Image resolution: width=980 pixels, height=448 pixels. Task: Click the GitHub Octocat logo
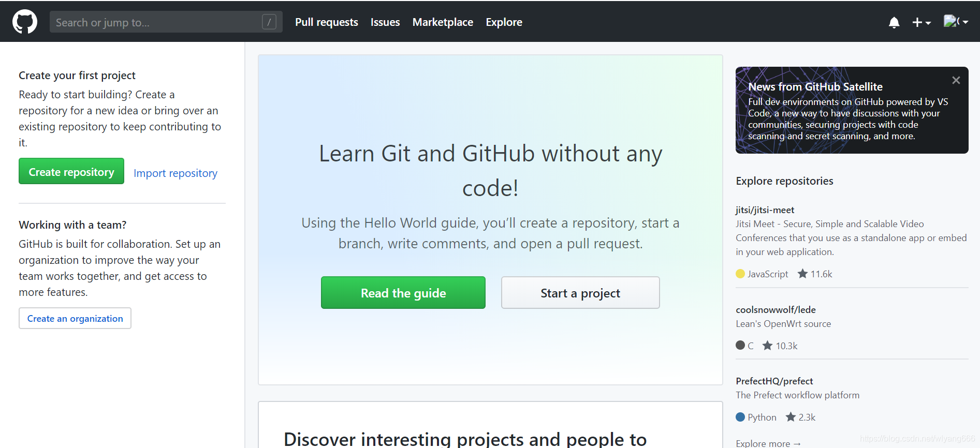(25, 22)
